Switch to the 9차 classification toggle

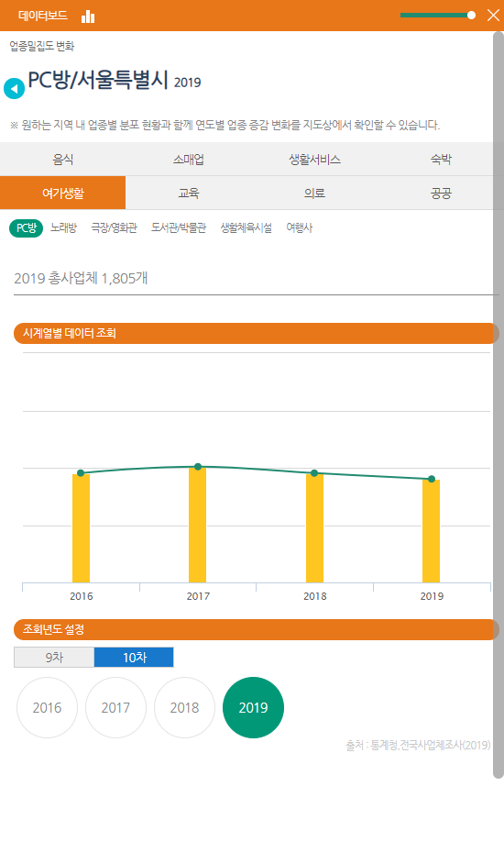click(54, 658)
